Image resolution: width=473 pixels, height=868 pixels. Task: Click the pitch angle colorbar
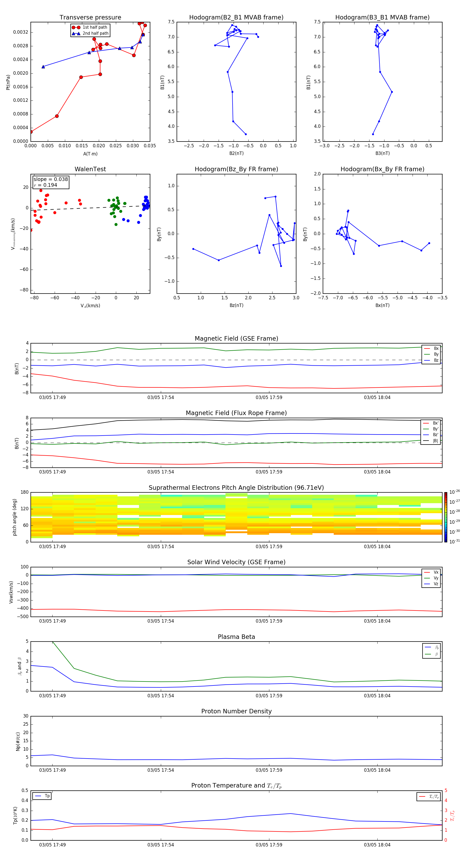(x=445, y=517)
